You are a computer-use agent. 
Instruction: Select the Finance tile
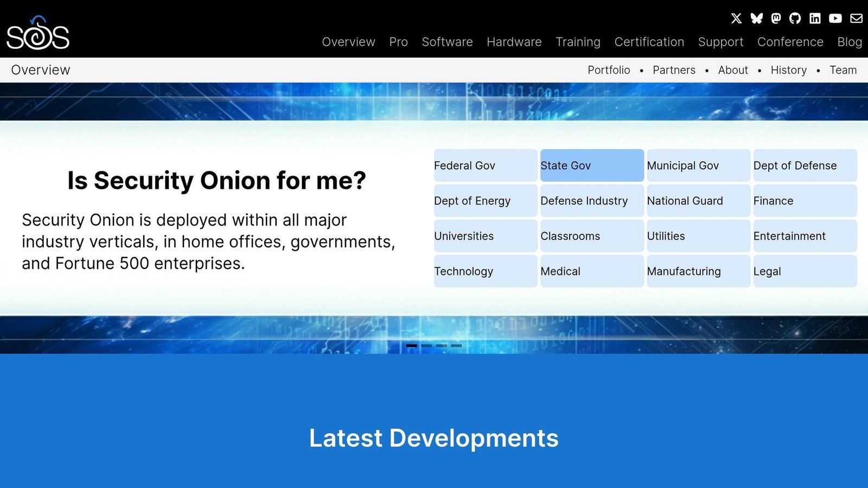click(x=805, y=201)
